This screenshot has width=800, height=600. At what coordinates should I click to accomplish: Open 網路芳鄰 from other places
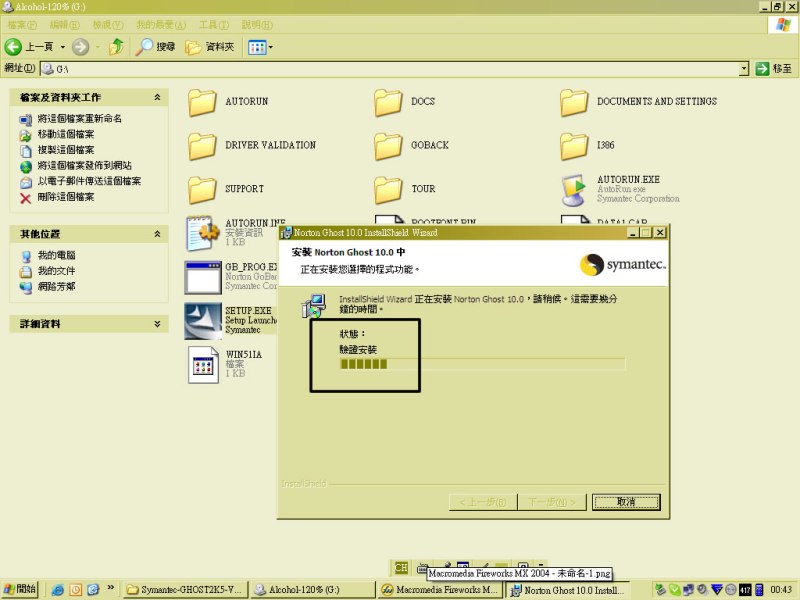click(56, 287)
